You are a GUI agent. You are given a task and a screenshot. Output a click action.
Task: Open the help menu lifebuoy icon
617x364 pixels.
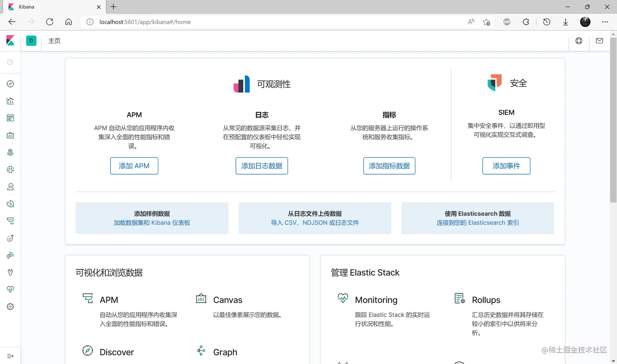tap(579, 41)
